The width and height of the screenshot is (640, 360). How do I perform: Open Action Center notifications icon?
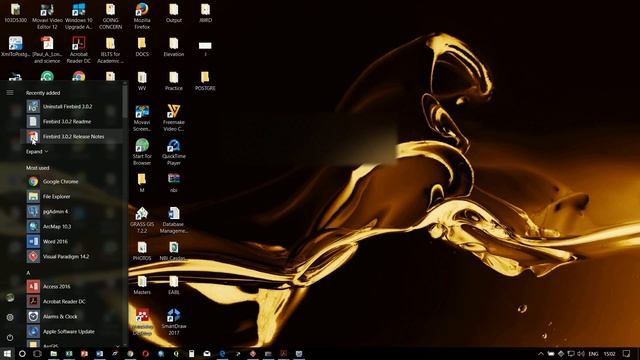tap(627, 353)
